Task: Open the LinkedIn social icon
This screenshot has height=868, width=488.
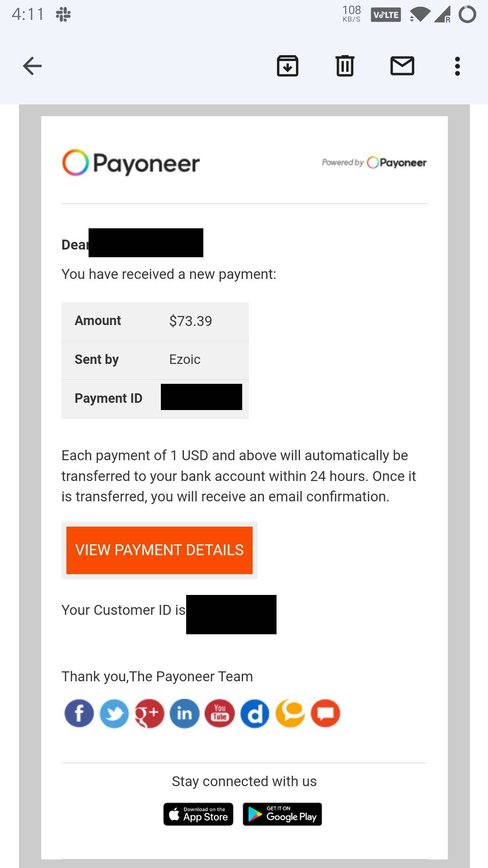Action: (x=184, y=713)
